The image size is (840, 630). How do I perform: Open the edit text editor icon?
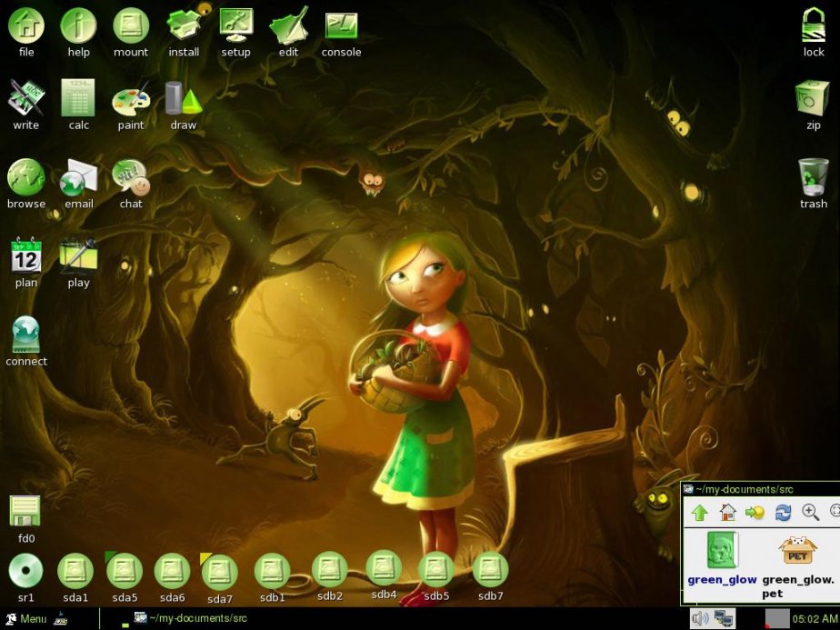289,25
